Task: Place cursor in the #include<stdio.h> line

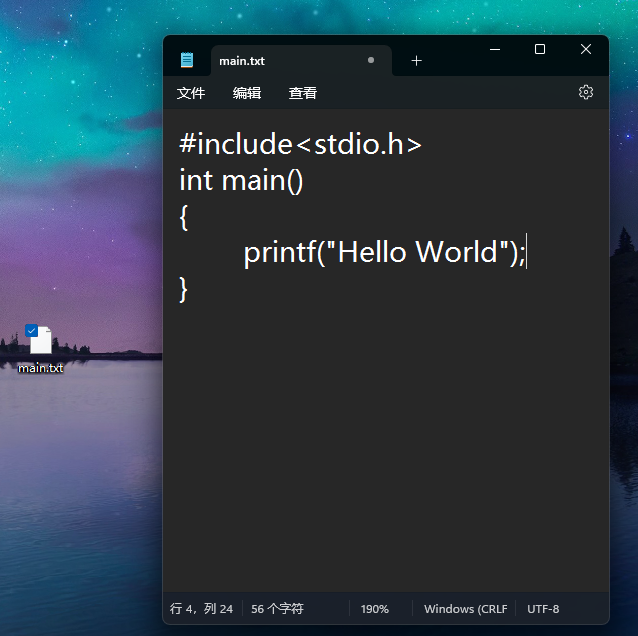Action: pos(300,144)
